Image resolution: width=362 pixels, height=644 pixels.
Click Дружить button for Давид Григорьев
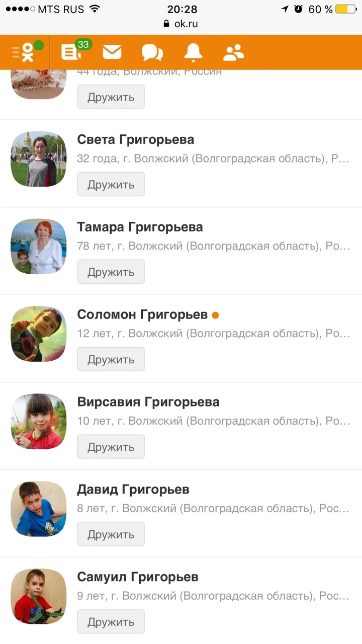(x=111, y=534)
